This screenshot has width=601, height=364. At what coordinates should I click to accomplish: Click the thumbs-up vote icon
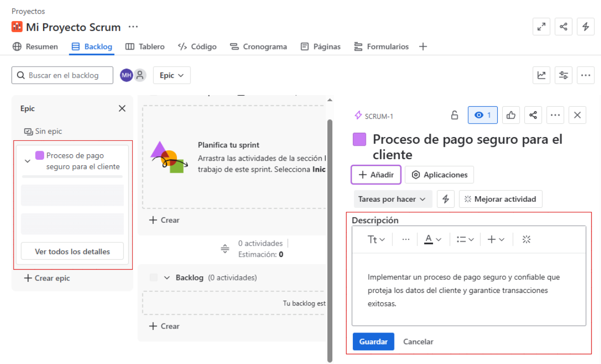(511, 115)
